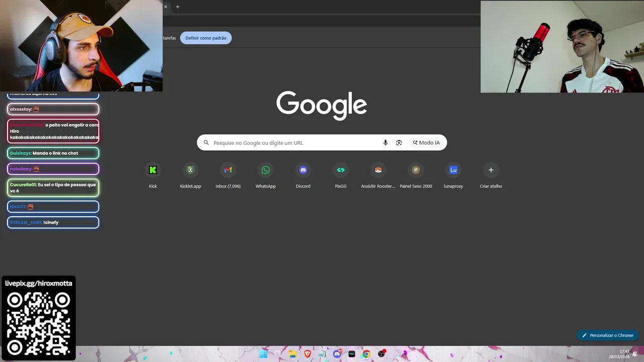Click the magnifier icon in search box
The width and height of the screenshot is (644, 362).
click(x=206, y=143)
